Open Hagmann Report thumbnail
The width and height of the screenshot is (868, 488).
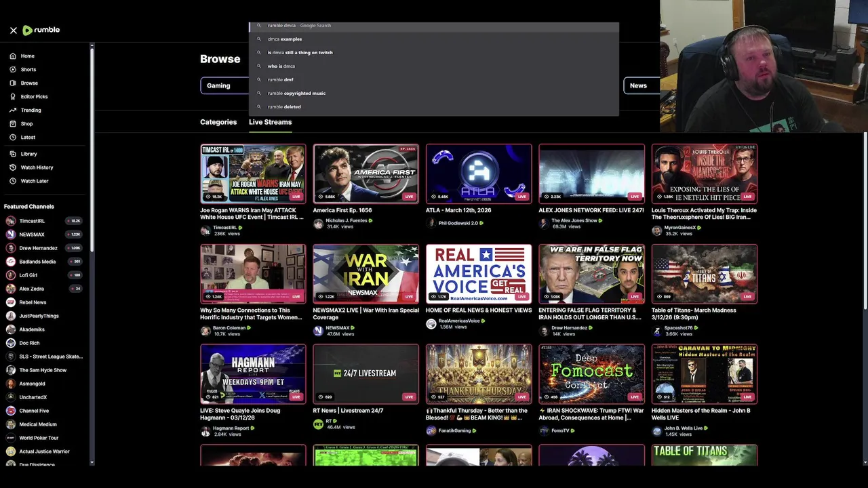(x=253, y=374)
